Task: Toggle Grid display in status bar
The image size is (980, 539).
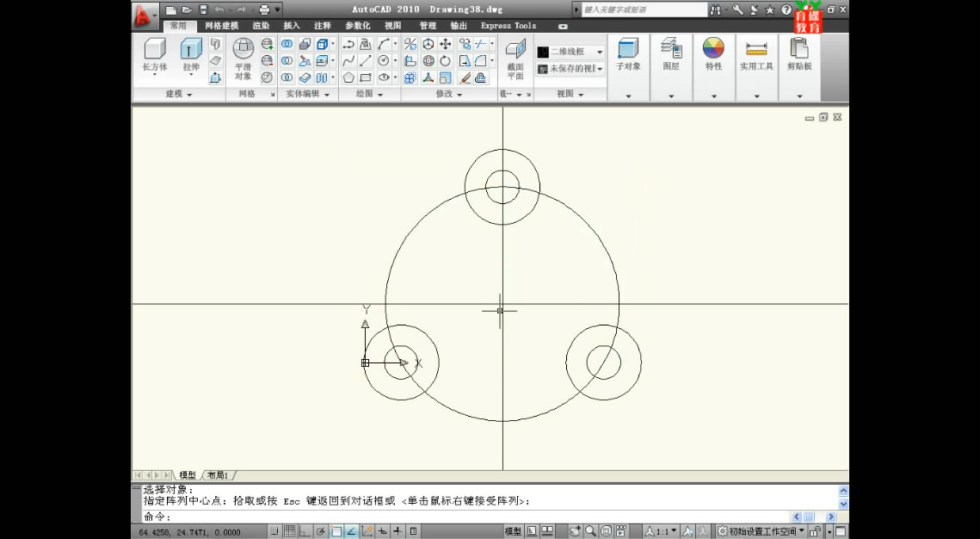Action: click(289, 531)
